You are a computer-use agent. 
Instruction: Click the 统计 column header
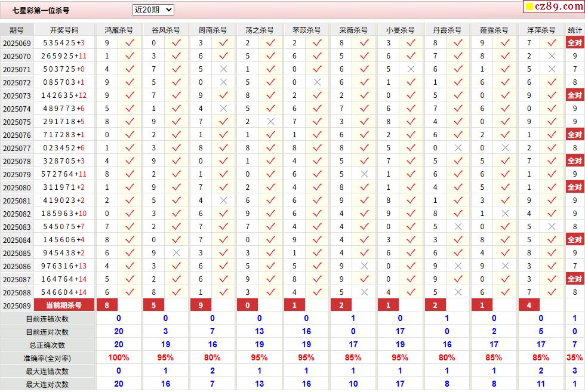(575, 30)
